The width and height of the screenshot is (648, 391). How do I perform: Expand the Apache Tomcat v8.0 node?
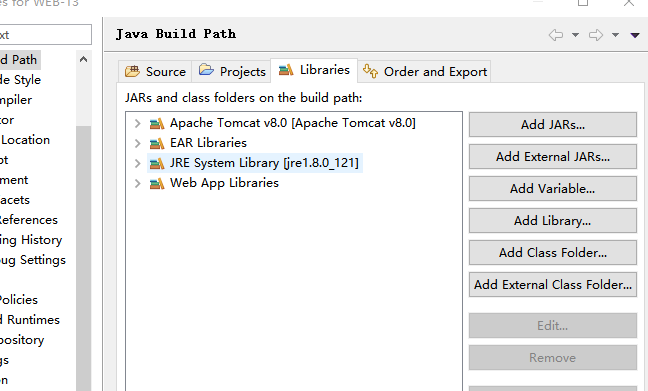(x=138, y=123)
